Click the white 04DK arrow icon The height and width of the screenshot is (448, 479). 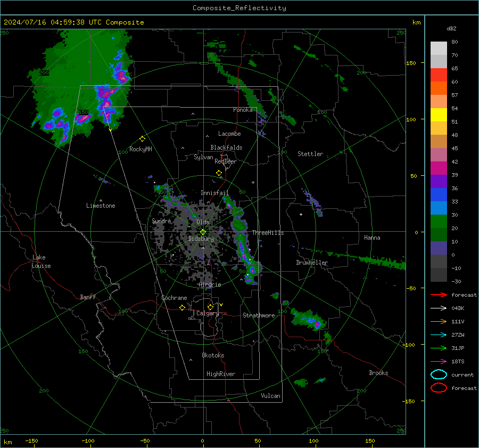pos(439,308)
